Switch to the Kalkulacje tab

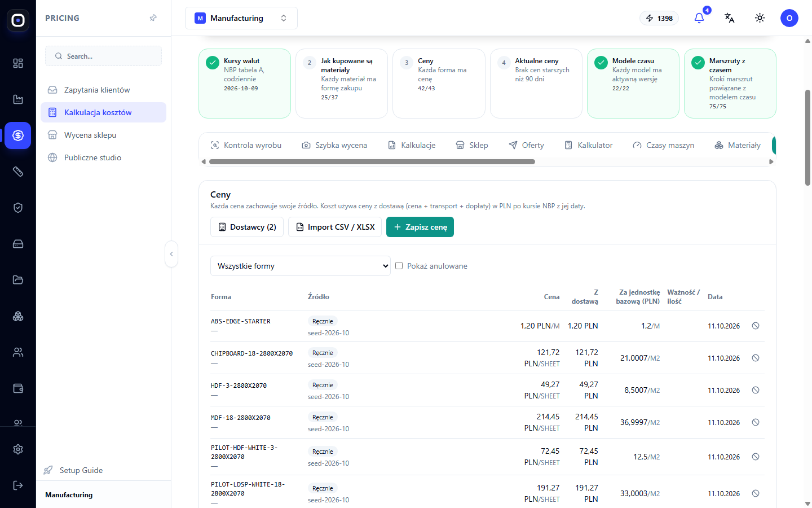pyautogui.click(x=412, y=145)
